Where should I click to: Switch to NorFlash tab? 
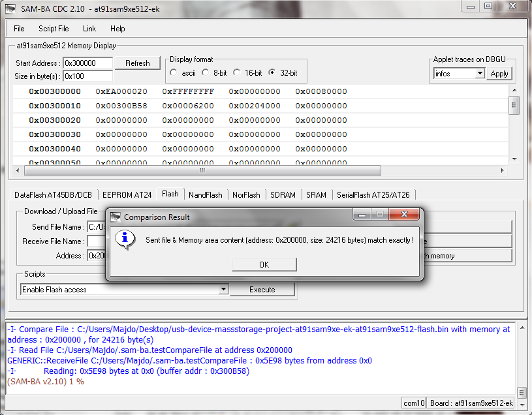[246, 195]
